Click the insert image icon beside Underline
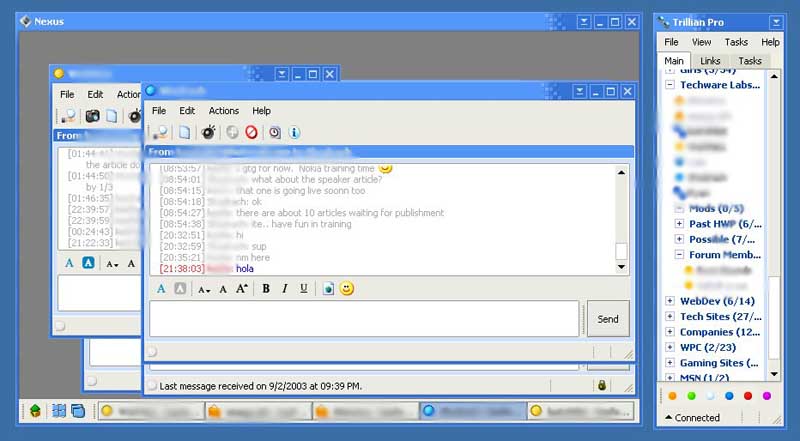The width and height of the screenshot is (800, 441). (328, 289)
